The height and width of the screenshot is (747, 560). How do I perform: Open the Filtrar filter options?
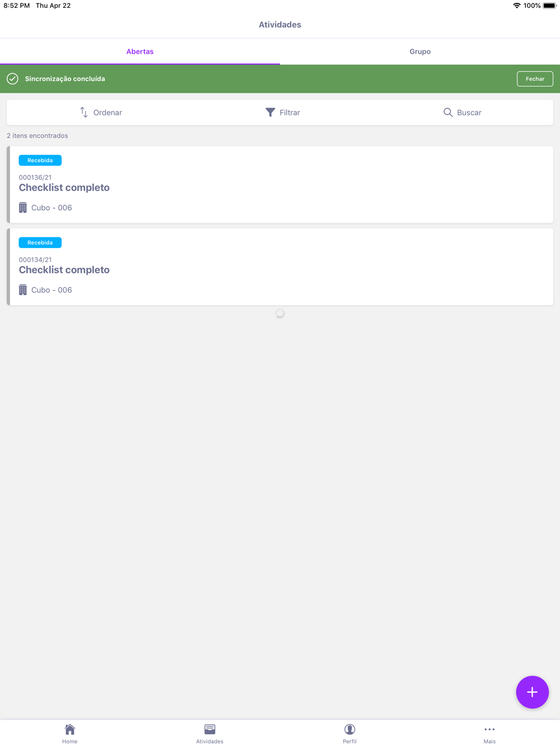(282, 113)
